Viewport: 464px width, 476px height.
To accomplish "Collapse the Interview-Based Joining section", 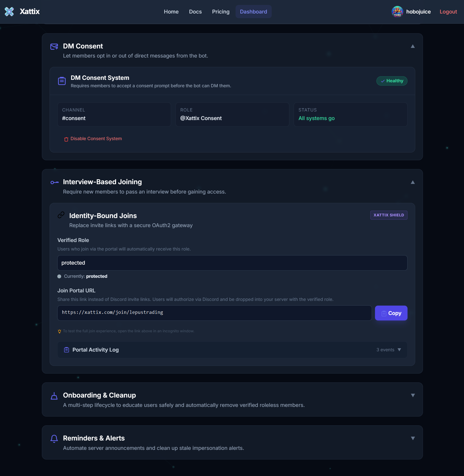I will (x=413, y=182).
